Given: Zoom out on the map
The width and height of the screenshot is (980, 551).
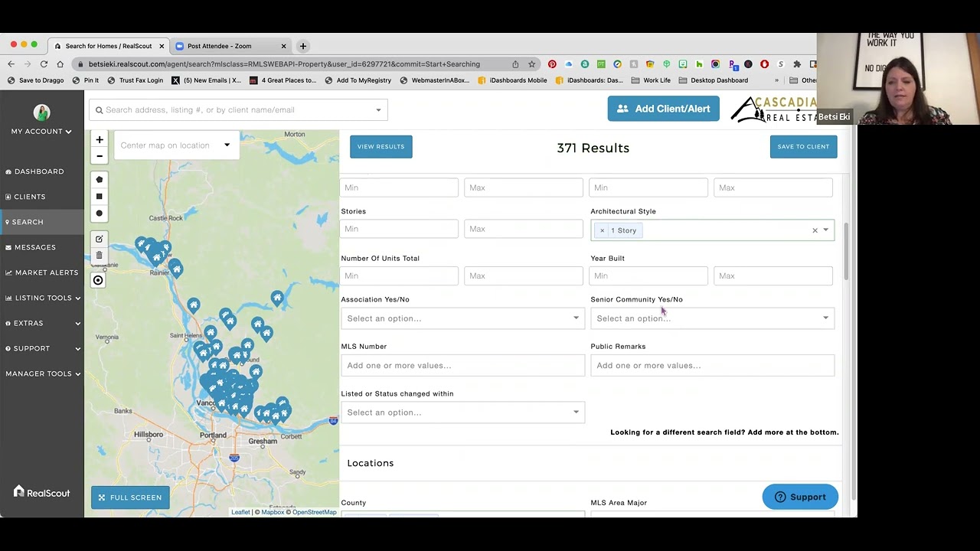Looking at the screenshot, I should tap(99, 156).
